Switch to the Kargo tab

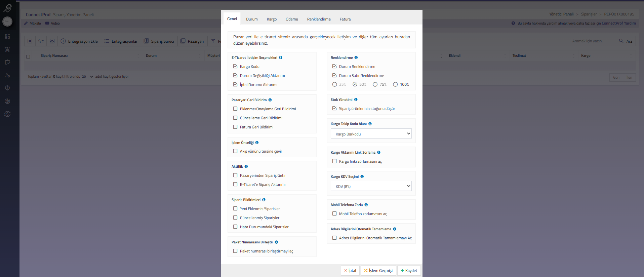pyautogui.click(x=272, y=19)
